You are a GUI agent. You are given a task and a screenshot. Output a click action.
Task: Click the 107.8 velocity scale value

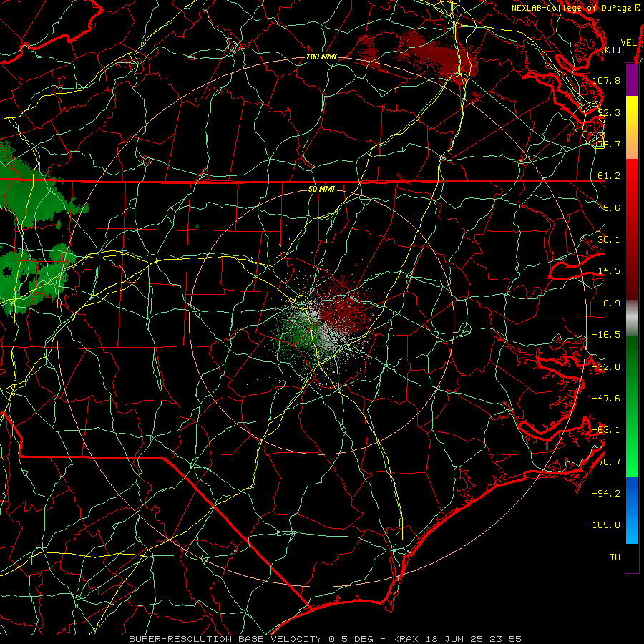tap(606, 80)
